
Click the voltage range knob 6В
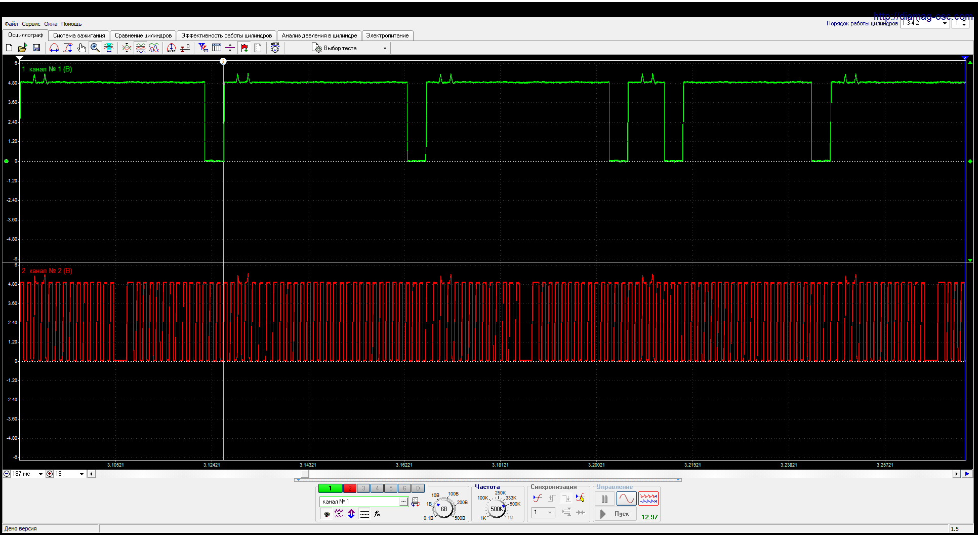[444, 509]
